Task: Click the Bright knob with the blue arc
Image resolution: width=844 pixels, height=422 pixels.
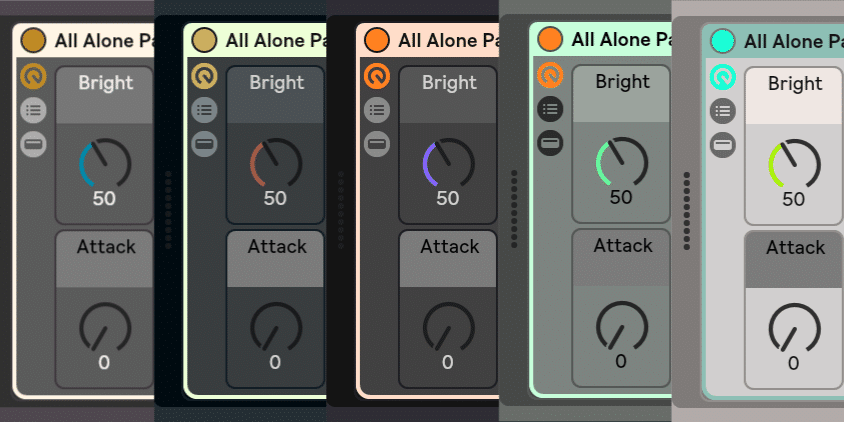Action: tap(104, 163)
